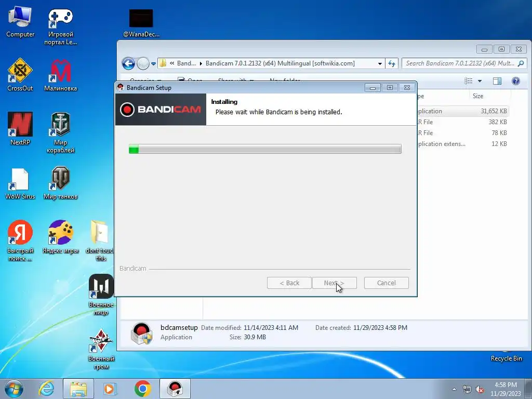Screen dimensions: 532x399
Task: Change the view icon in Explorer
Action: (x=469, y=81)
